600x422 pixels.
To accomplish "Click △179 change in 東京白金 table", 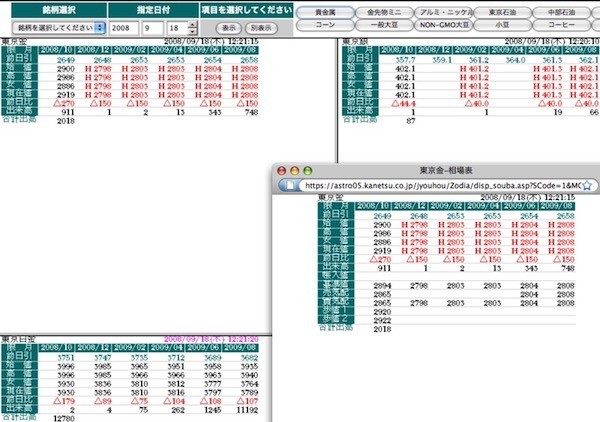I will (64, 401).
